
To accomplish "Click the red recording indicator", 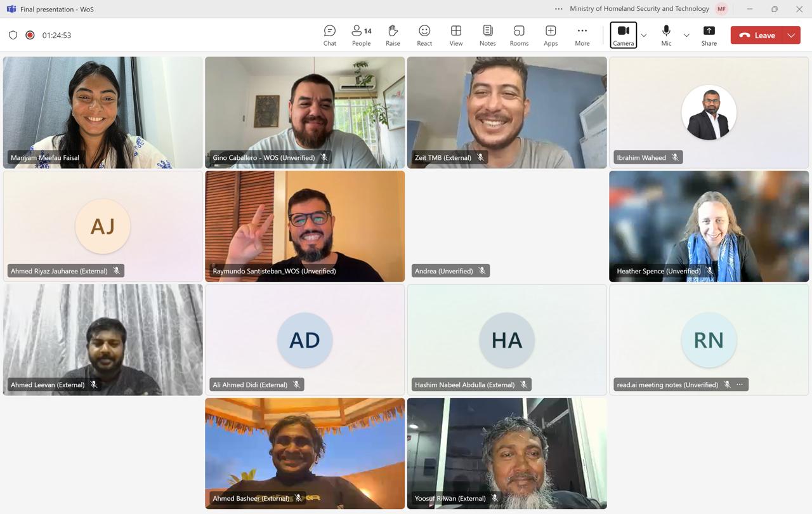I will [30, 36].
